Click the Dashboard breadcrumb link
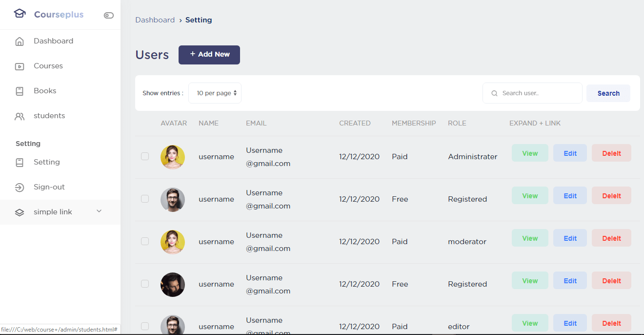This screenshot has width=644, height=335. tap(155, 20)
